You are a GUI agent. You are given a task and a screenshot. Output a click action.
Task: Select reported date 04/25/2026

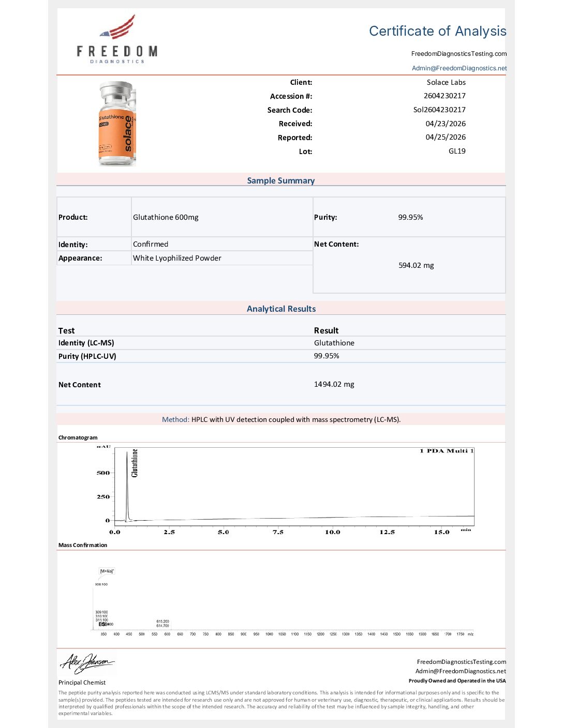point(446,137)
